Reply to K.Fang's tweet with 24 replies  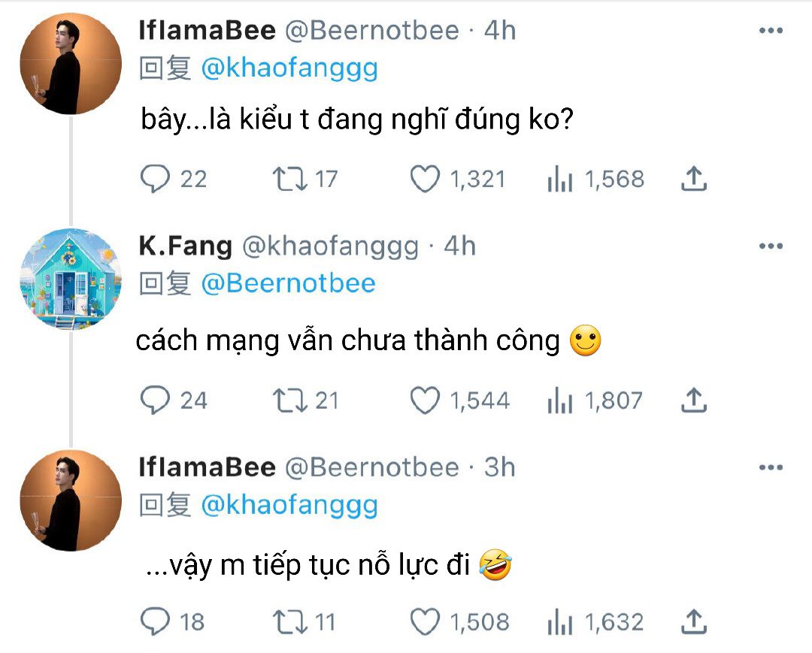point(155,400)
